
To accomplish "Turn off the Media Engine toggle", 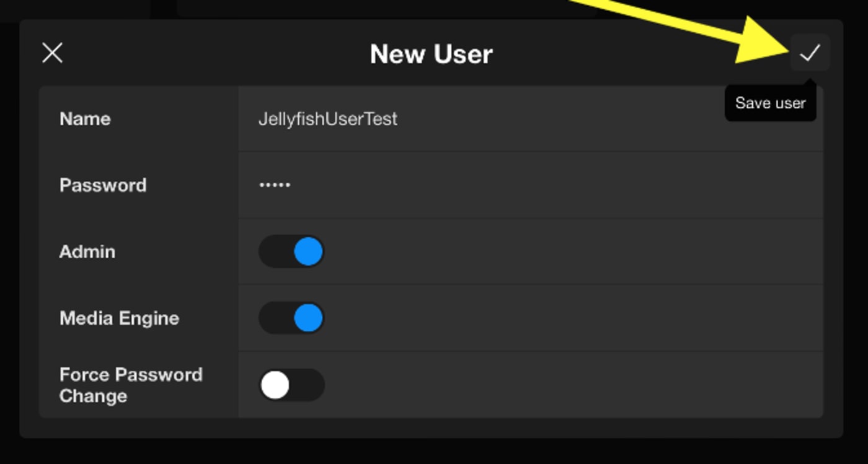I will (291, 318).
